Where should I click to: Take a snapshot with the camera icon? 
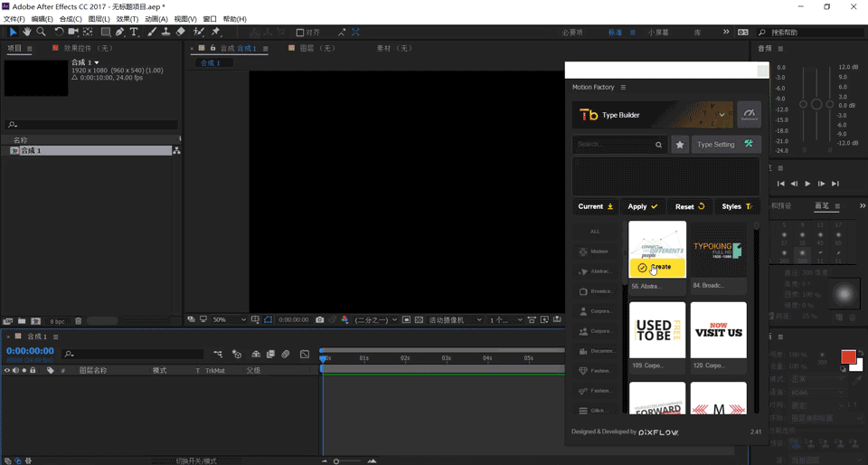pyautogui.click(x=319, y=319)
